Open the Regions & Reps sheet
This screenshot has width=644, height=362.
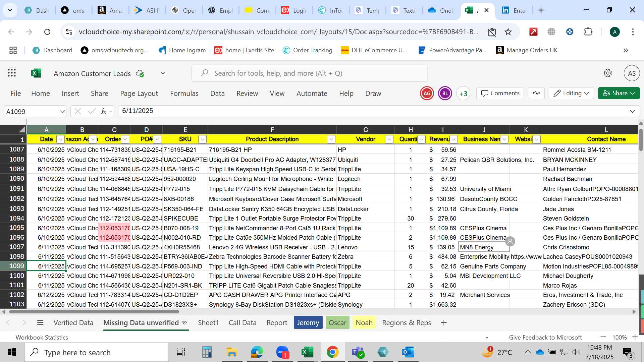(407, 322)
